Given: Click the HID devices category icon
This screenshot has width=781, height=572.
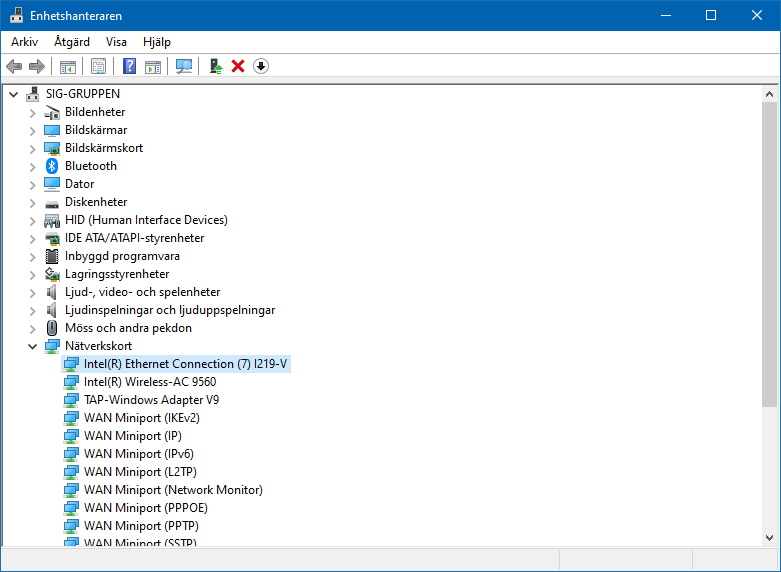Looking at the screenshot, I should pos(52,220).
